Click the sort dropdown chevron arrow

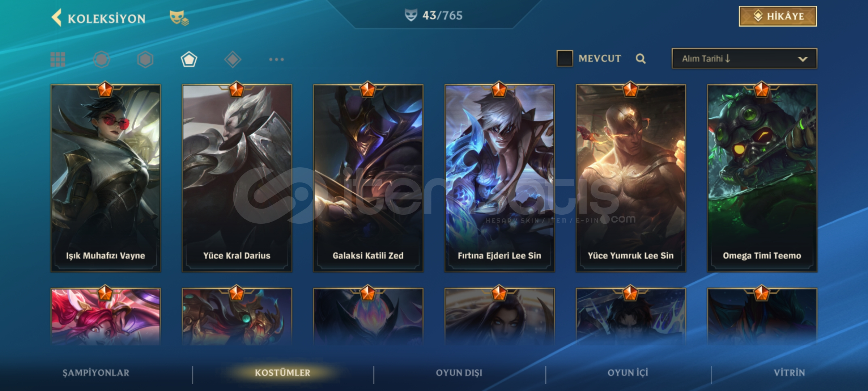point(803,59)
